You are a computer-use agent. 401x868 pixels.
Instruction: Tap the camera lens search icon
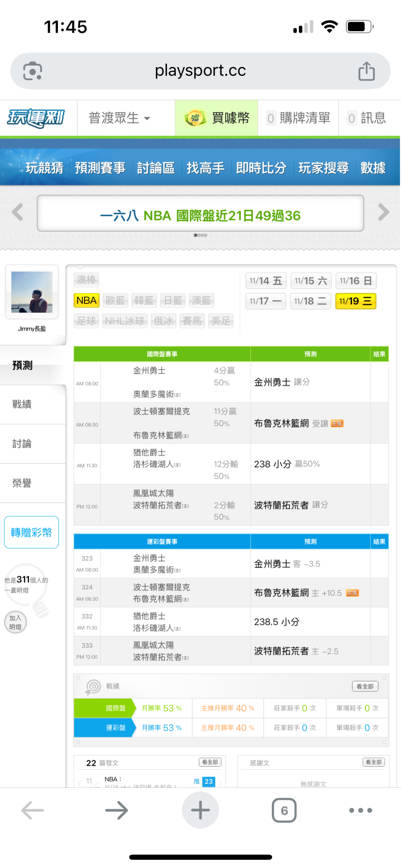tap(33, 71)
